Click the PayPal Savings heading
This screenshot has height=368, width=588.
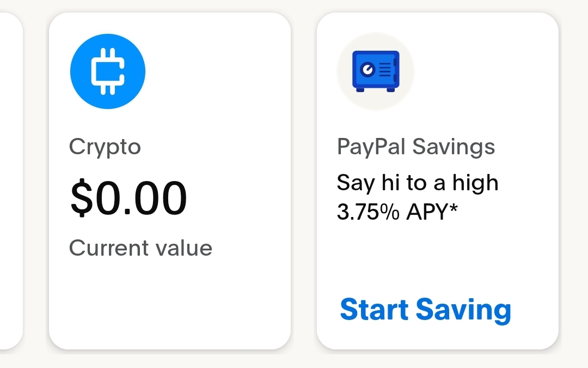click(x=416, y=147)
